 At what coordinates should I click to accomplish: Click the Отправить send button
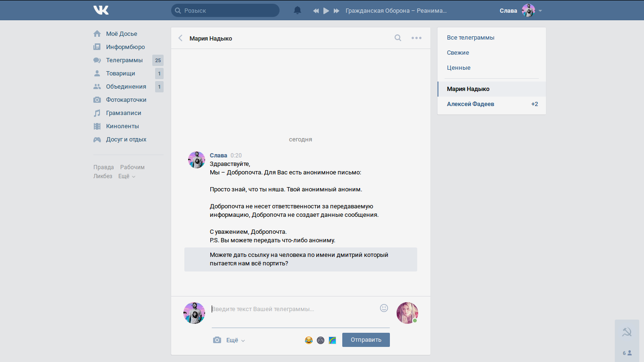tap(366, 340)
